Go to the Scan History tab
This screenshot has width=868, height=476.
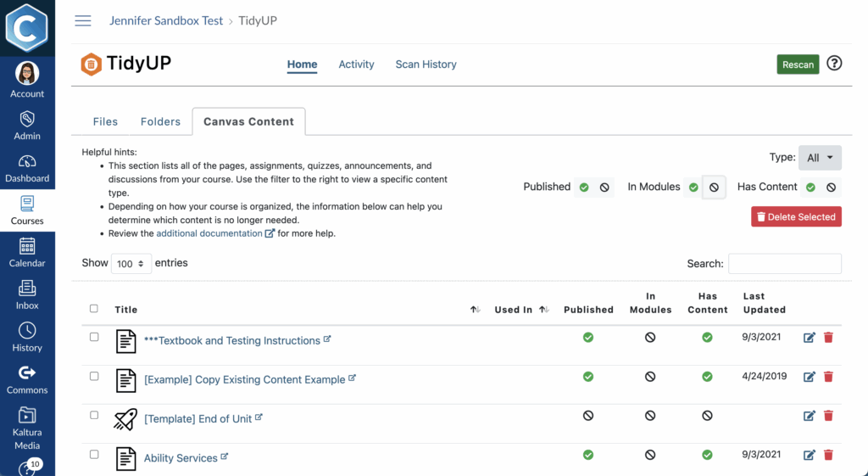click(426, 64)
